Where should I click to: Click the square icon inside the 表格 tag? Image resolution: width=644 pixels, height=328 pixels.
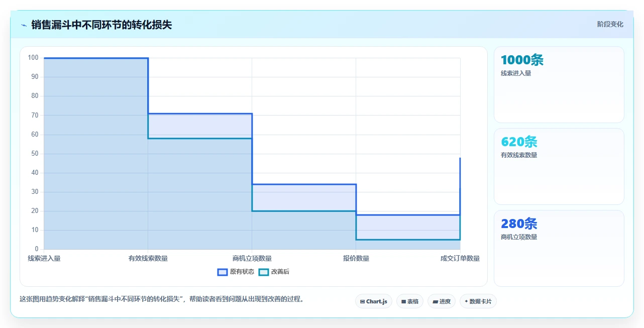click(x=403, y=301)
